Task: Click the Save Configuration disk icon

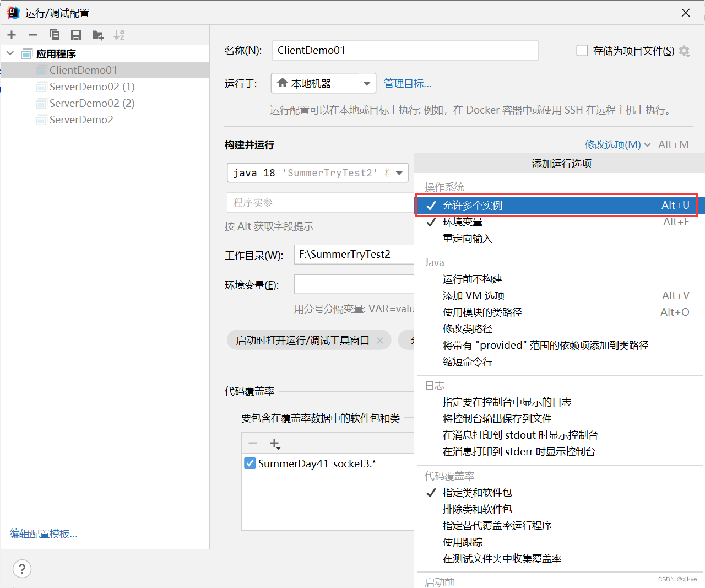Action: click(76, 35)
